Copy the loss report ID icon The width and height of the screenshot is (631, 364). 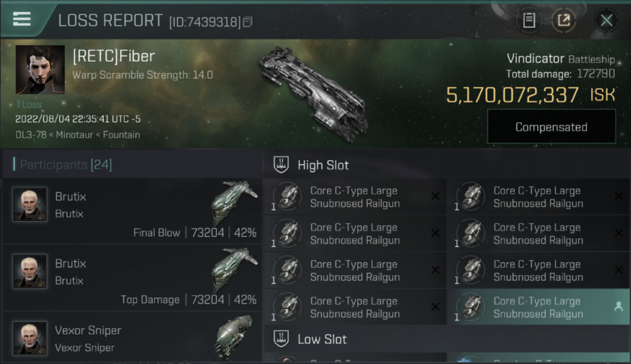point(248,22)
